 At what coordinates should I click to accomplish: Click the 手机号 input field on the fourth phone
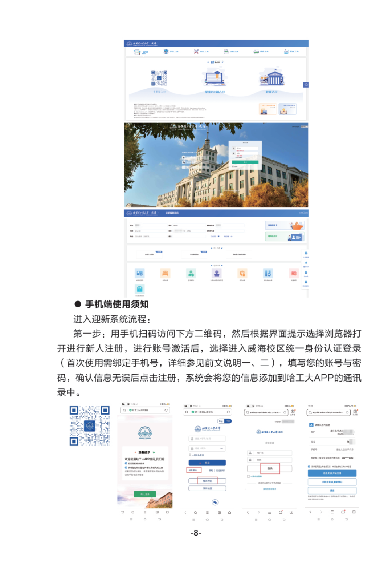[344, 449]
